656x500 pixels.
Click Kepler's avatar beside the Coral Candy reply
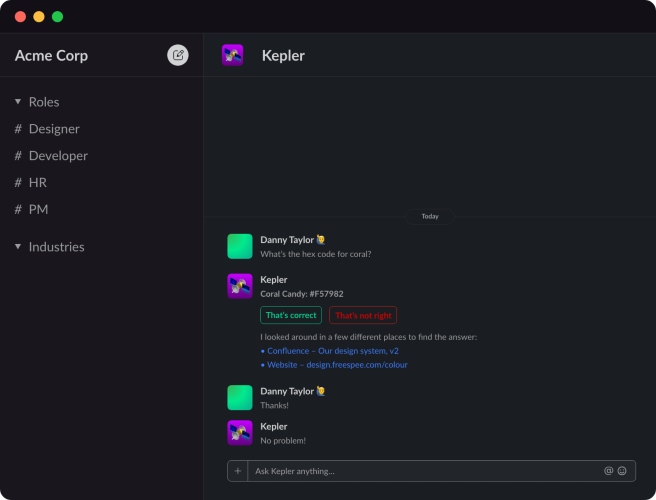click(240, 286)
